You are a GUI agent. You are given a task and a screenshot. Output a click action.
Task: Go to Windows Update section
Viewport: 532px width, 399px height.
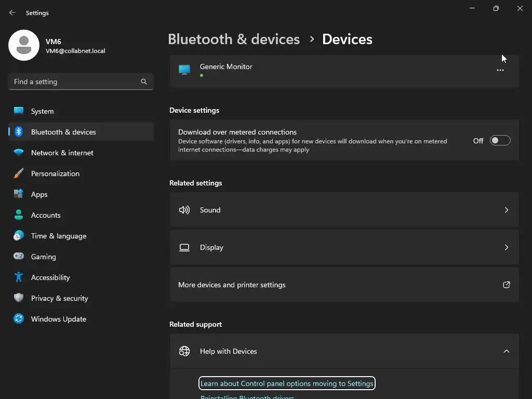coord(59,319)
